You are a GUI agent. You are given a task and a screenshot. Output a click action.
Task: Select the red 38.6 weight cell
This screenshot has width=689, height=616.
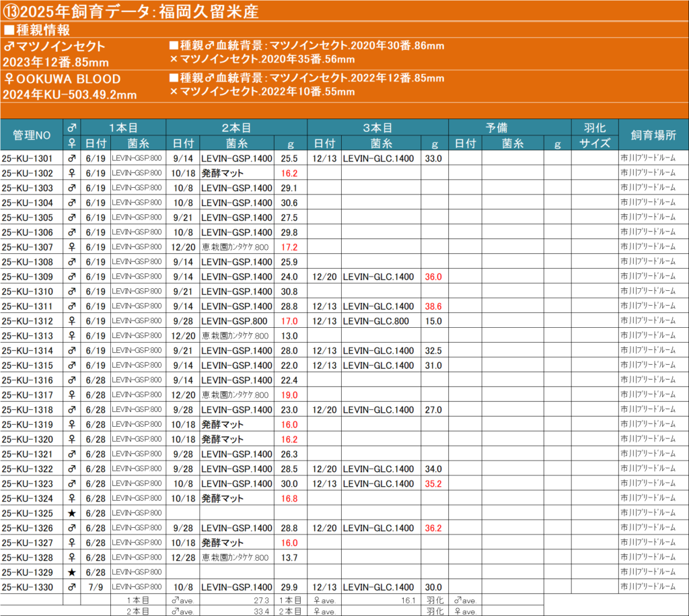click(433, 306)
